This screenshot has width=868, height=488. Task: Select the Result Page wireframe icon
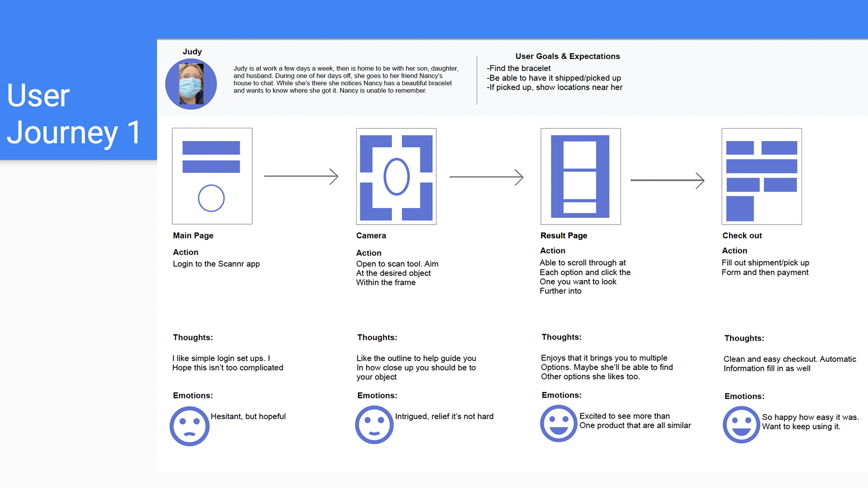(580, 176)
